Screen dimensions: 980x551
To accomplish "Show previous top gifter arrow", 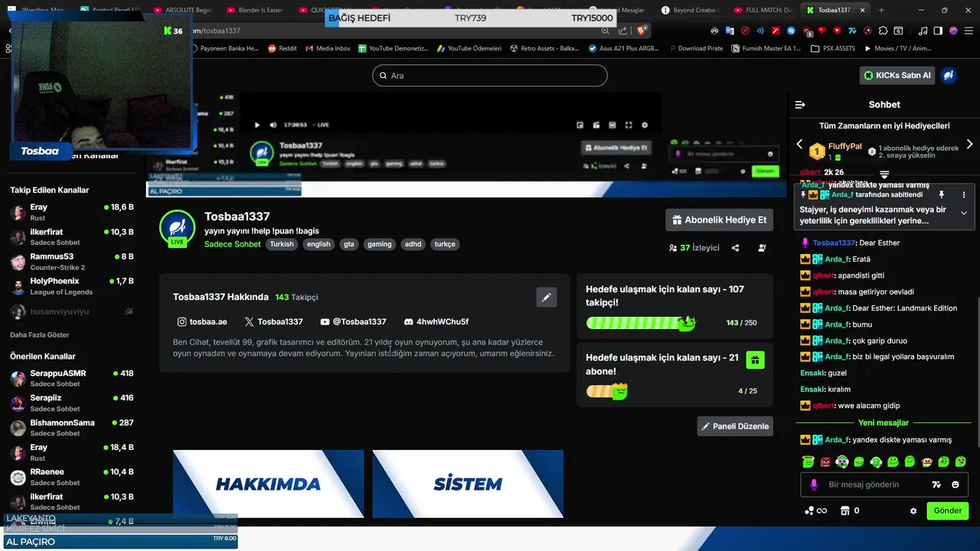I will tap(799, 144).
